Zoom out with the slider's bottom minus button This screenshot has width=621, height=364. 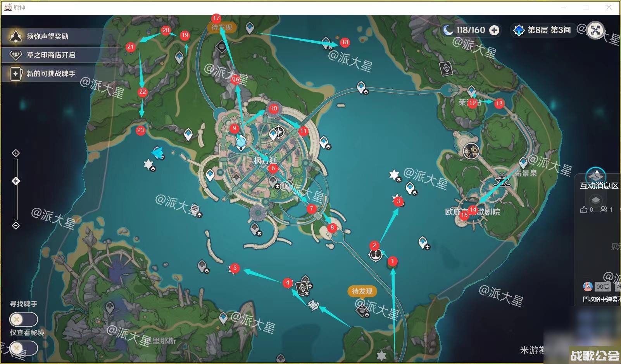tap(16, 226)
